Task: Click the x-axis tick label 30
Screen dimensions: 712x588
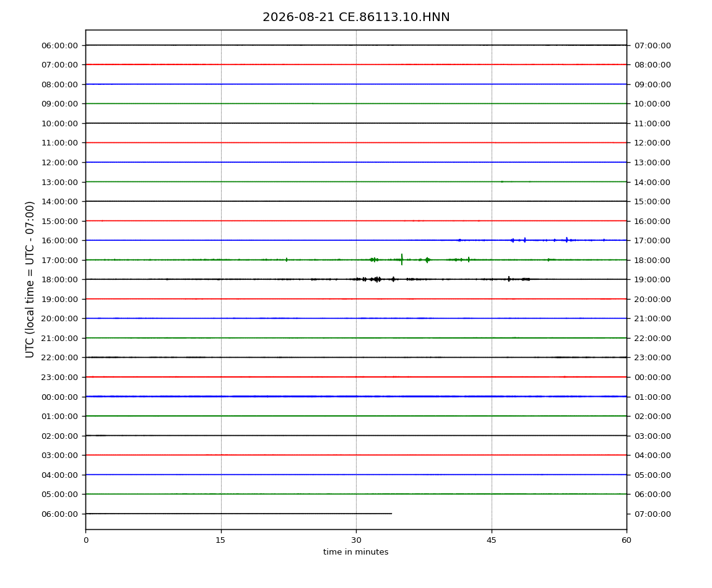Action: [x=356, y=540]
